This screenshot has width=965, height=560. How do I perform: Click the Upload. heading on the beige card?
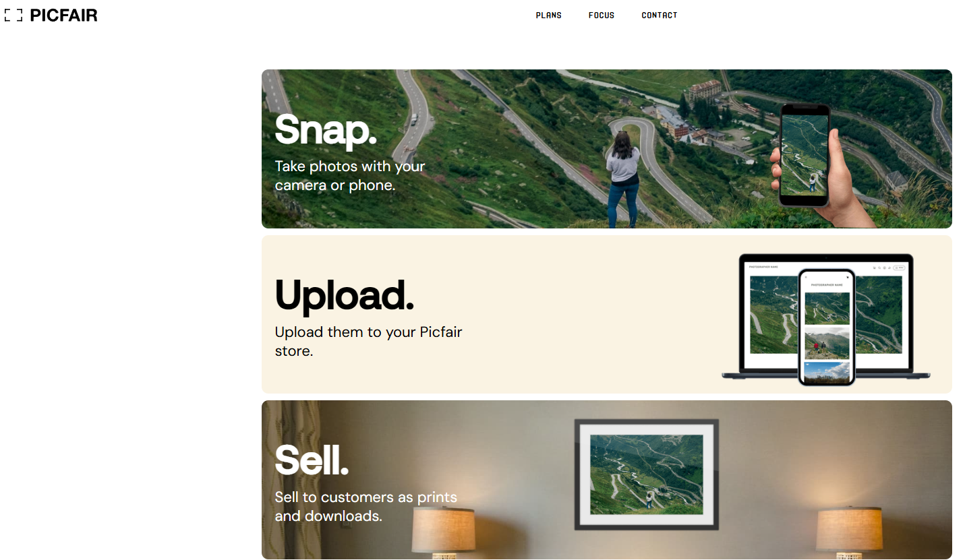[344, 294]
